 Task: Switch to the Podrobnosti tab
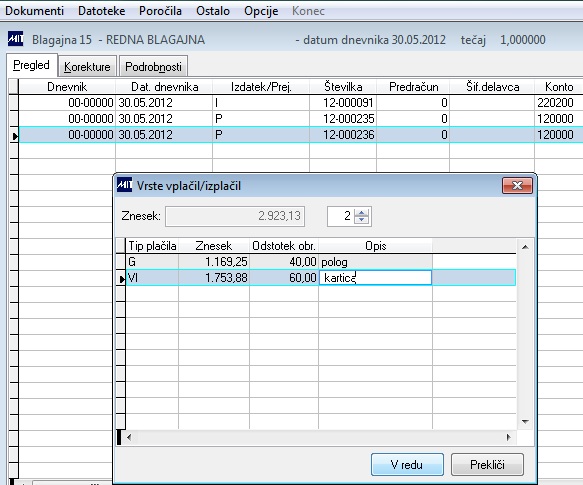[153, 67]
